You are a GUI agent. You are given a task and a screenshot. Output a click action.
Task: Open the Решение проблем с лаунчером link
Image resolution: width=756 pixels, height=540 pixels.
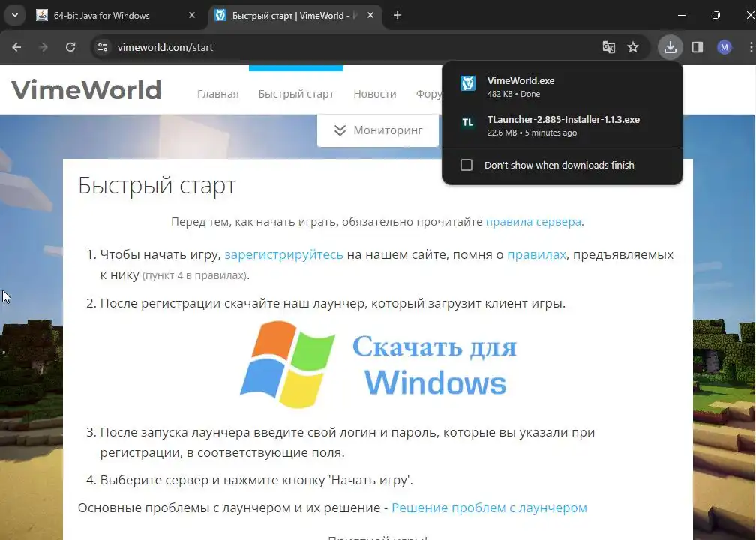(489, 508)
